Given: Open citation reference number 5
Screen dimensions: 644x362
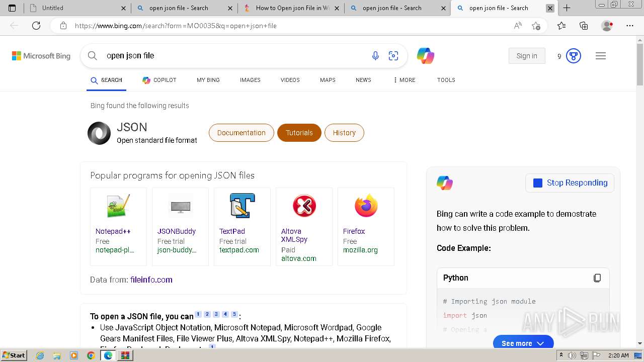Looking at the screenshot, I should pos(234,314).
